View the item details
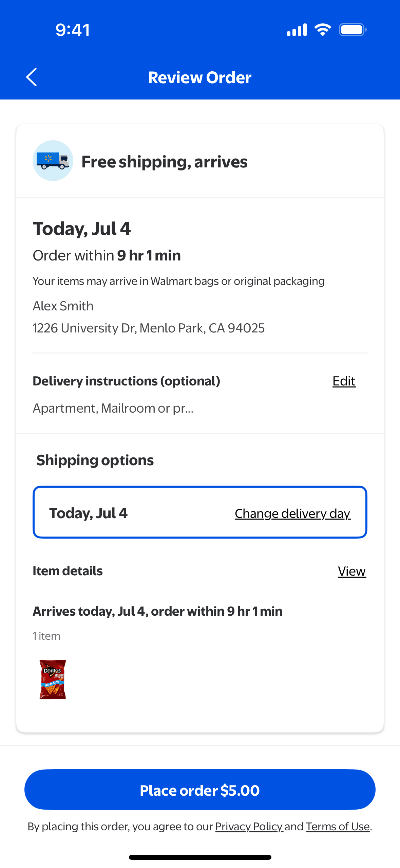The width and height of the screenshot is (400, 868). coord(351,571)
